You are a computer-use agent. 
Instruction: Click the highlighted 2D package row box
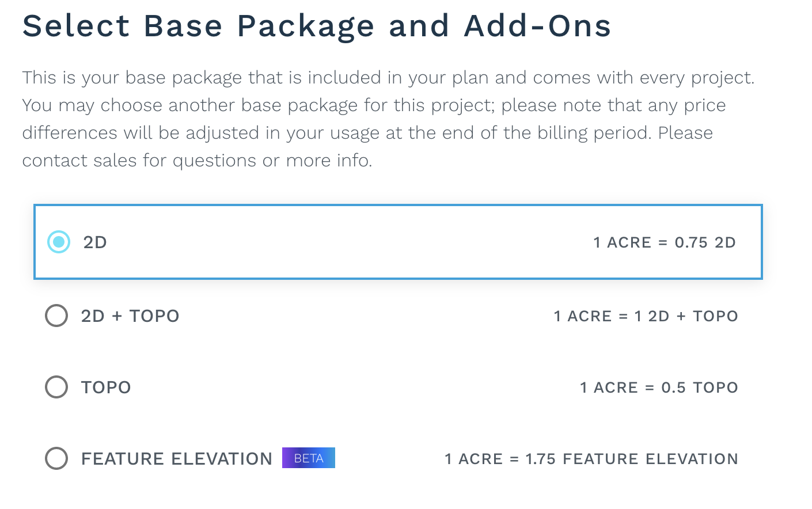pyautogui.click(x=398, y=242)
